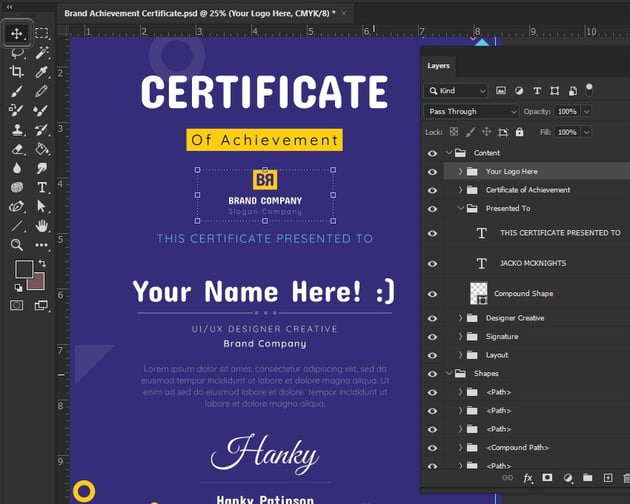The height and width of the screenshot is (504, 630).
Task: Select the Hand tool
Action: pyautogui.click(x=41, y=225)
